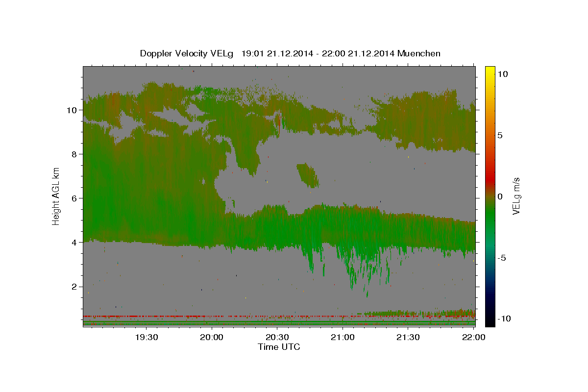Screen dimensions: 588x392
Task: Click the isolated cloud patch near 7 km
Action: tap(307, 175)
